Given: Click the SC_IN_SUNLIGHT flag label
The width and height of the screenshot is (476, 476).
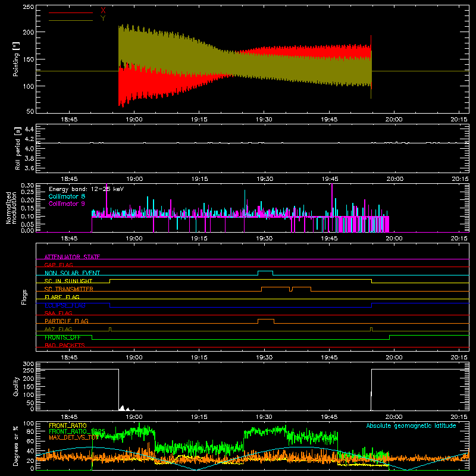Looking at the screenshot, I should (x=68, y=281).
